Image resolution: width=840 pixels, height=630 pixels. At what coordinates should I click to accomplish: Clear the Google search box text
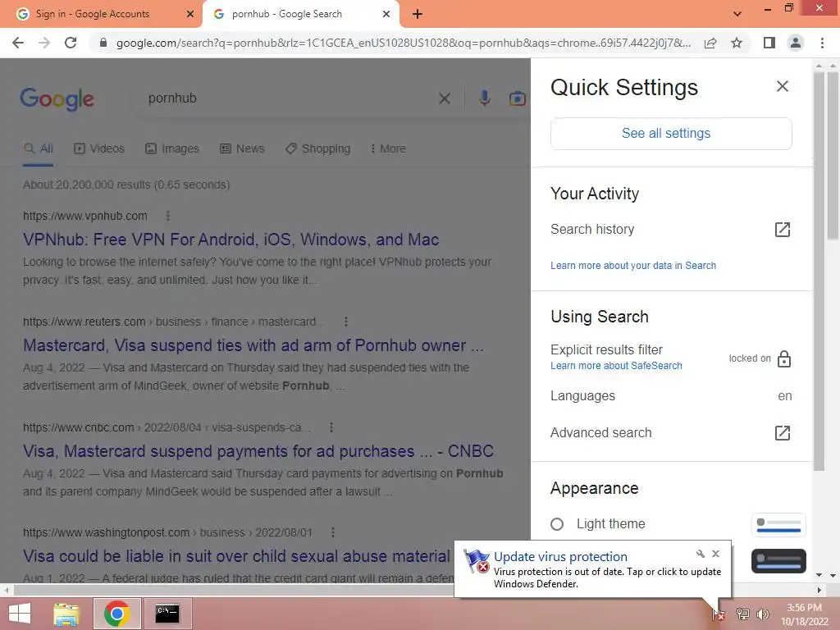[x=444, y=98]
